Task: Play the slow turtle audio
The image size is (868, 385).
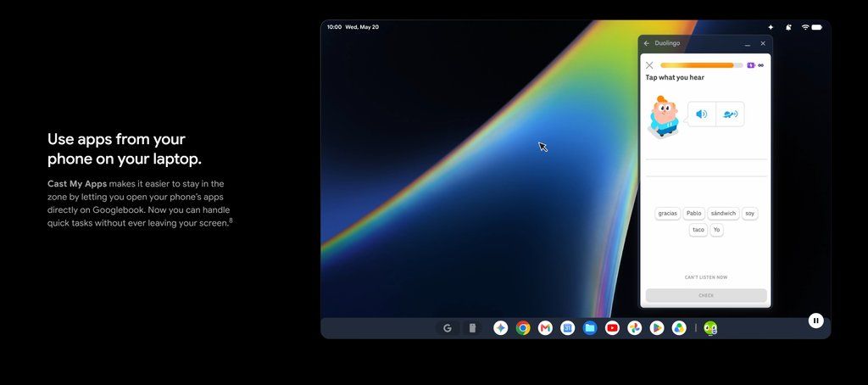Action: click(x=730, y=114)
